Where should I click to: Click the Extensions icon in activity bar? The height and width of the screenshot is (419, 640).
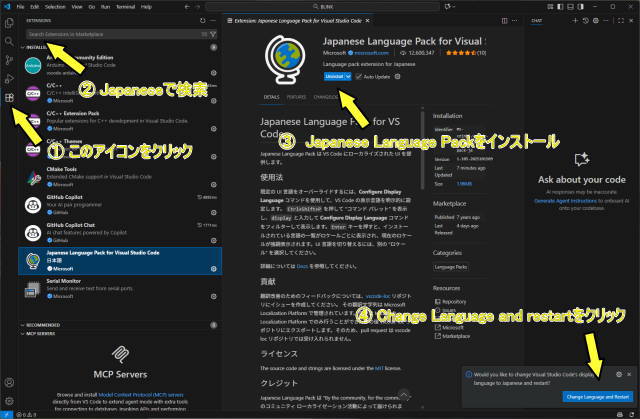click(9, 98)
